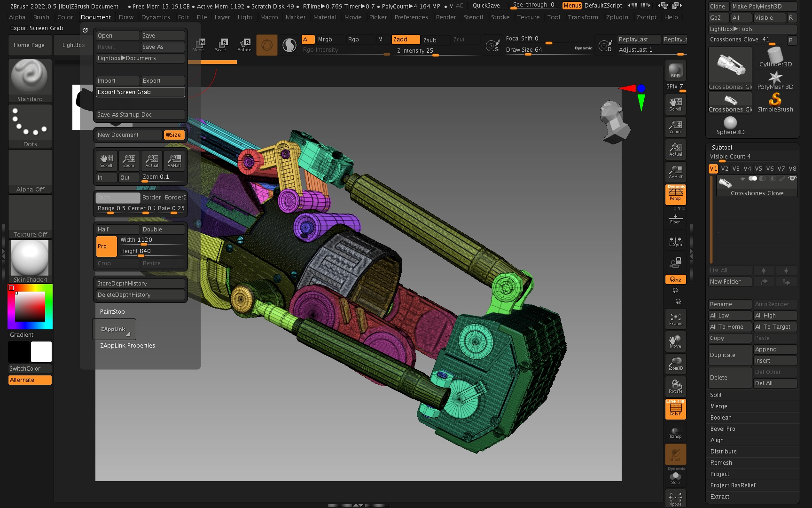Screen dimensions: 812x508
Task: Expand the Boolean section in Subtool
Action: point(721,418)
